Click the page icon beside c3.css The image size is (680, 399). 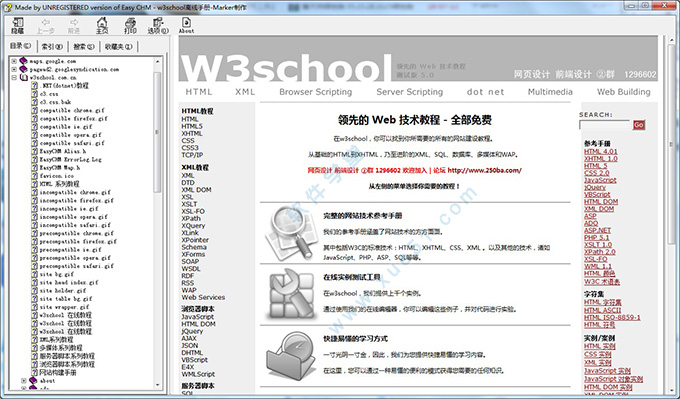click(34, 94)
